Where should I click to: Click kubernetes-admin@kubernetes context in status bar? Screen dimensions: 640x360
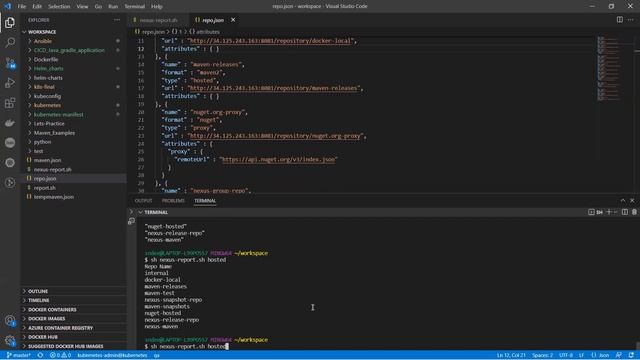[112, 355]
